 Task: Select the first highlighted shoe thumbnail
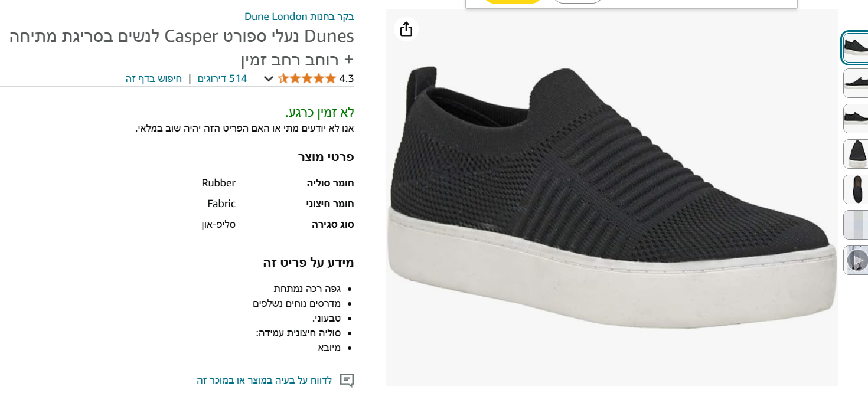pos(856,48)
